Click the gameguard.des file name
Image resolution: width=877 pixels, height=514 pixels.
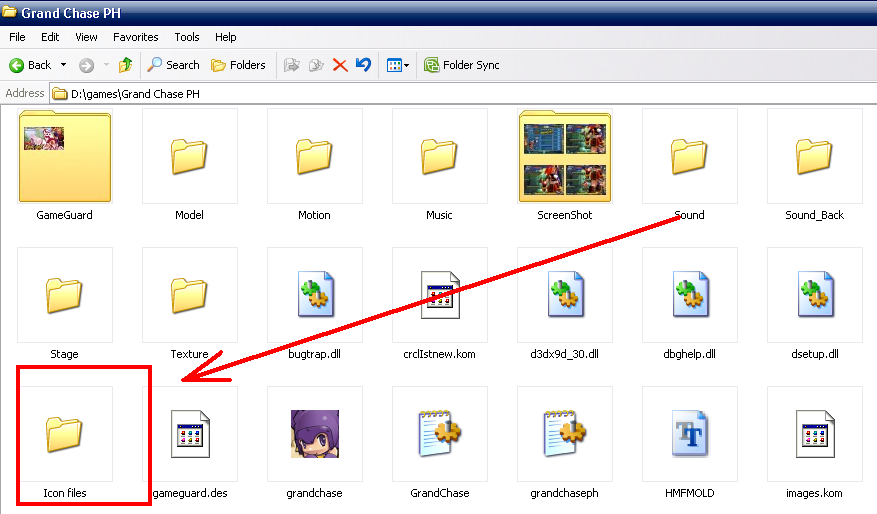pyautogui.click(x=190, y=493)
